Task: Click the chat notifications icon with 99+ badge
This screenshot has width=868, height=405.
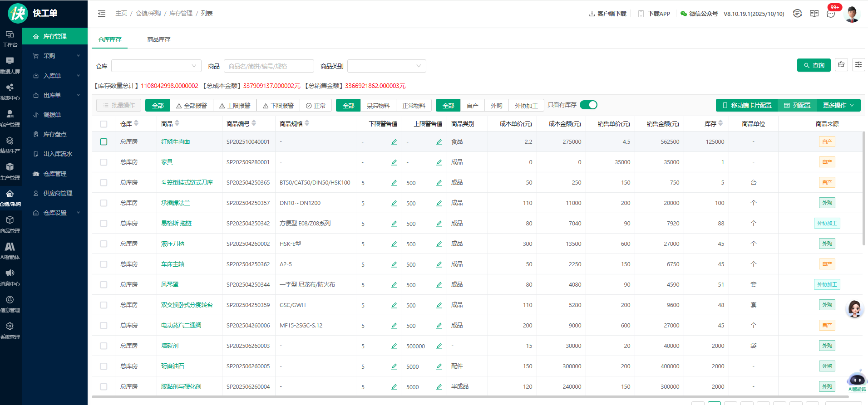Action: 830,14
